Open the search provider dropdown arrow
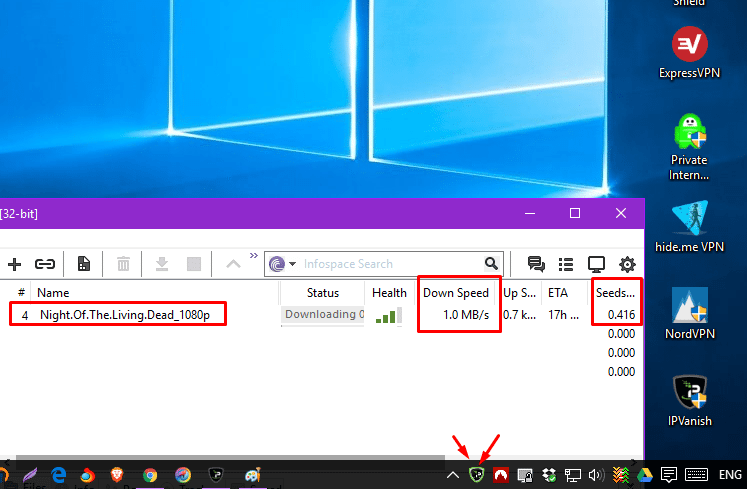747x489 pixels. pyautogui.click(x=293, y=264)
